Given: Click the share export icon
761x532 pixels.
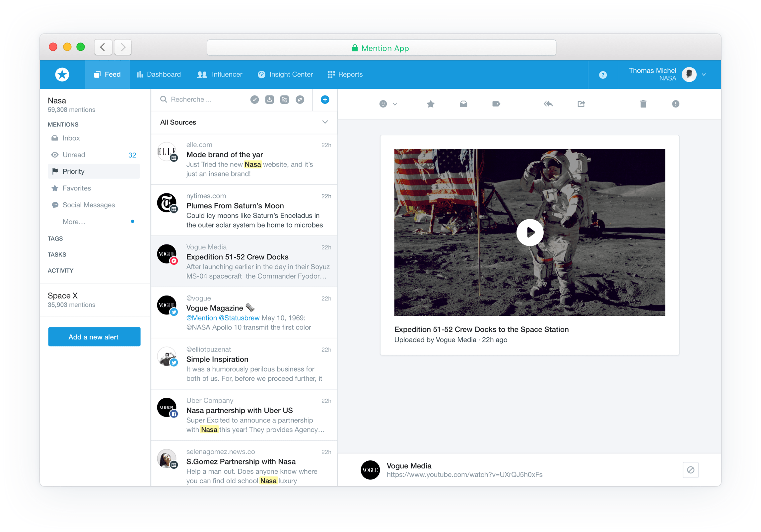Looking at the screenshot, I should [581, 104].
